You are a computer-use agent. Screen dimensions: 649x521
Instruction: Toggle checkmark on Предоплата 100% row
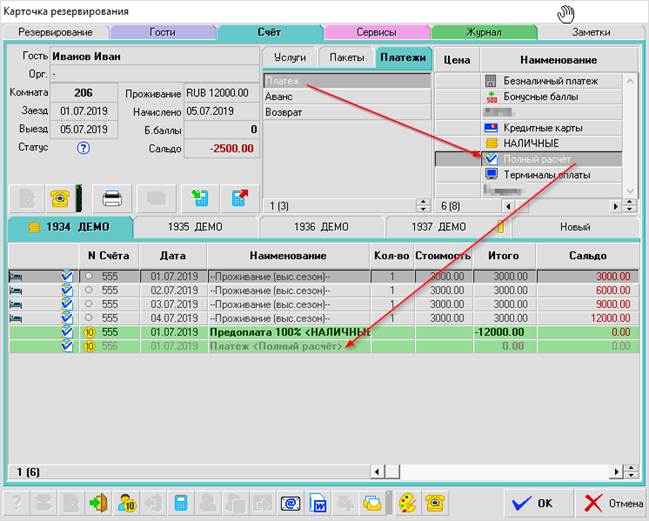(x=67, y=331)
